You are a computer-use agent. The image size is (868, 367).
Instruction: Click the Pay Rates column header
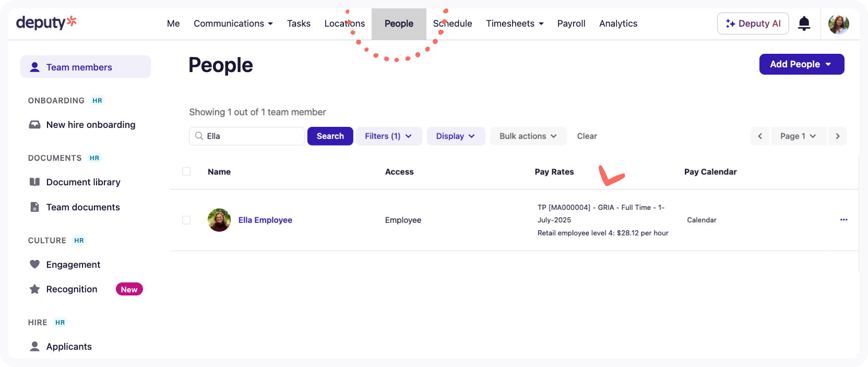(554, 172)
